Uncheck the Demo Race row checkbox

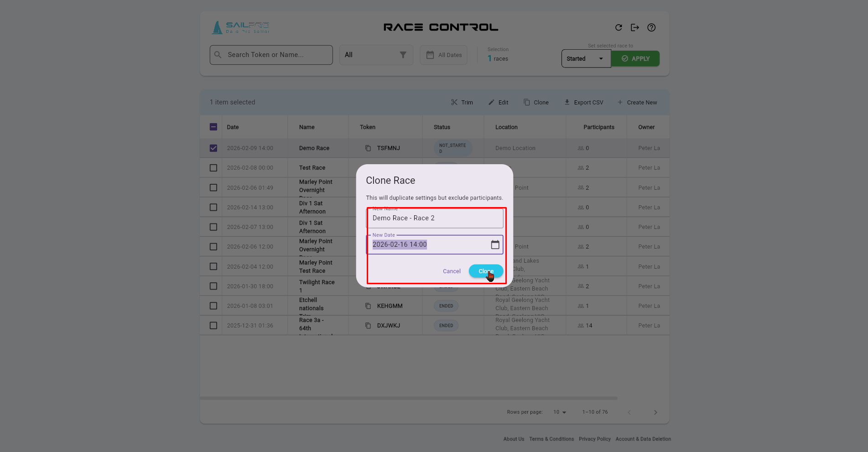pos(213,148)
